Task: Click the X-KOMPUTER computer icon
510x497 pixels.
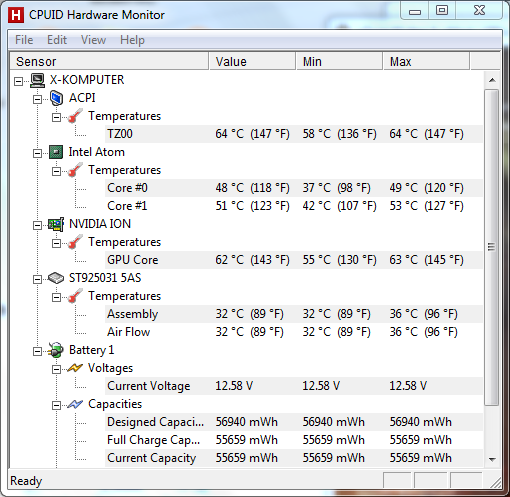Action: (37, 80)
